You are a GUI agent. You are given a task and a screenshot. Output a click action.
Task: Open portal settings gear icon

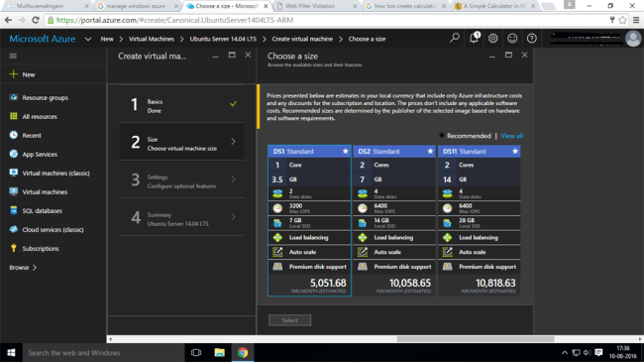492,39
